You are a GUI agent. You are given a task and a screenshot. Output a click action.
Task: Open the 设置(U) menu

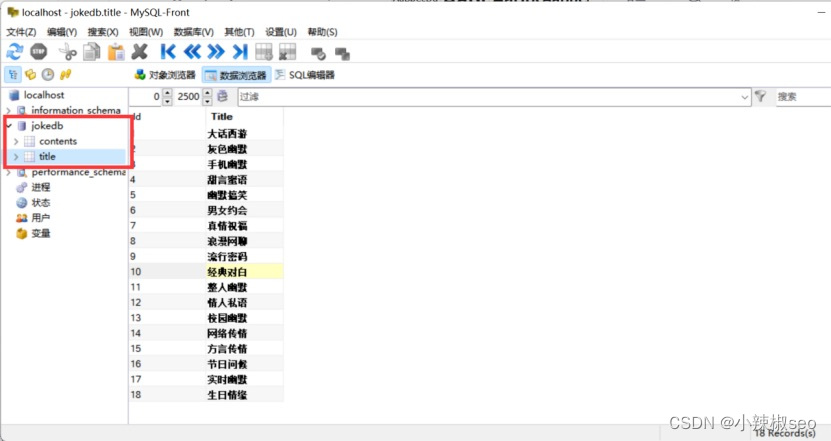click(280, 32)
